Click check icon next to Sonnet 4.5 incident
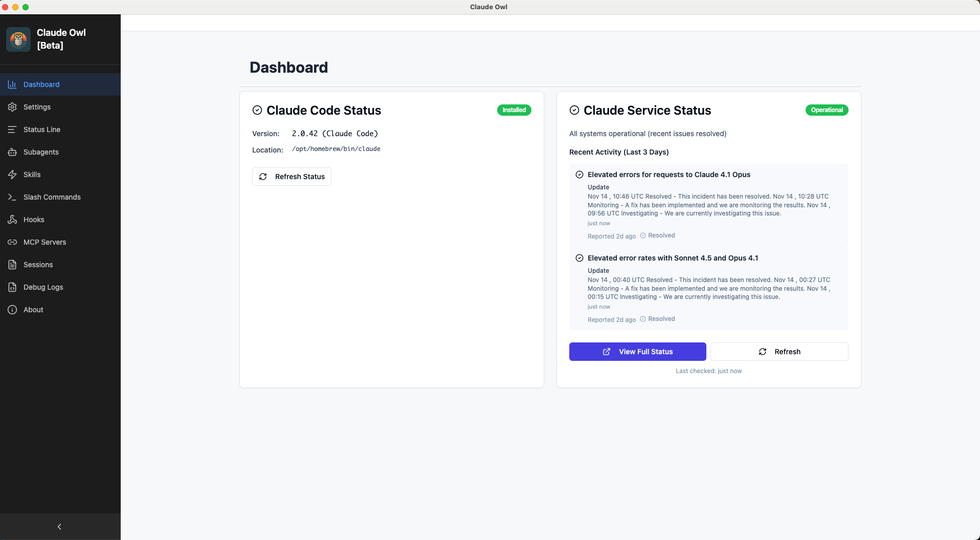 (580, 258)
